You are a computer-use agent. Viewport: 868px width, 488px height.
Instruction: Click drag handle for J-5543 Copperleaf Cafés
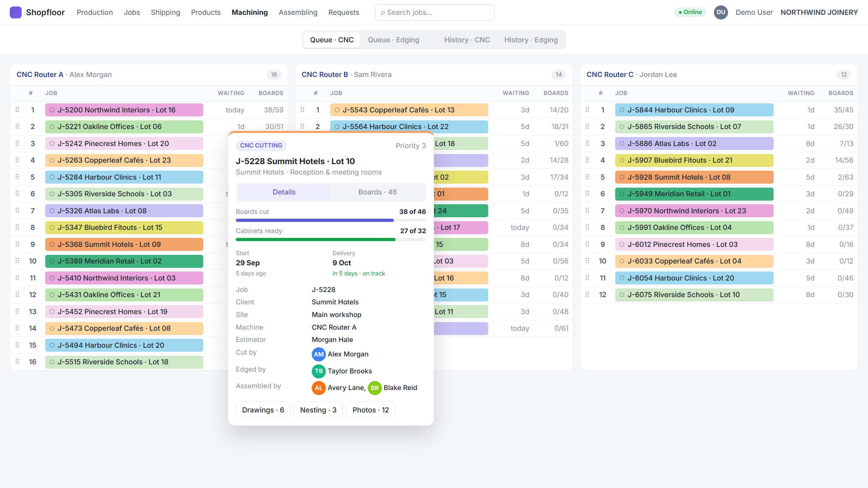(x=302, y=110)
